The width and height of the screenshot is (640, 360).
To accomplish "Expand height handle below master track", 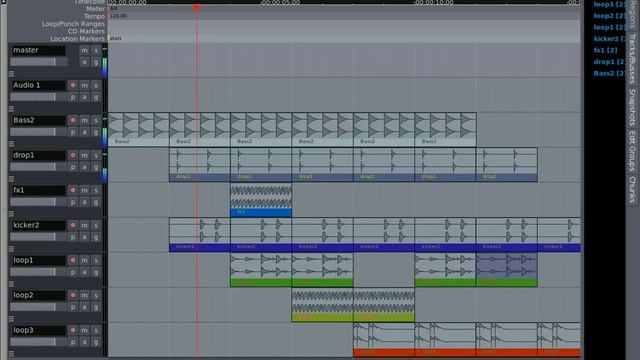I will pos(11,74).
